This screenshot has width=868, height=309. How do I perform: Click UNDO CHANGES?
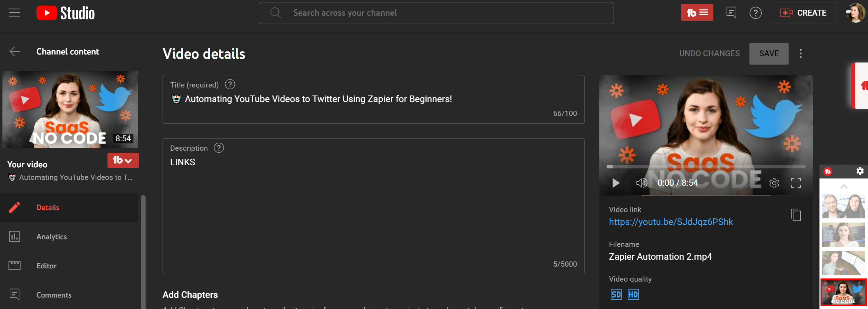pos(709,53)
